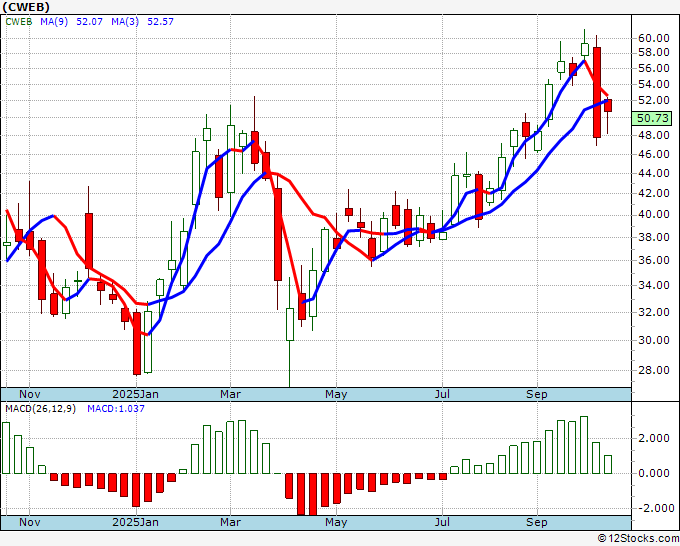Click the May label on MACD panel axis

tap(336, 523)
